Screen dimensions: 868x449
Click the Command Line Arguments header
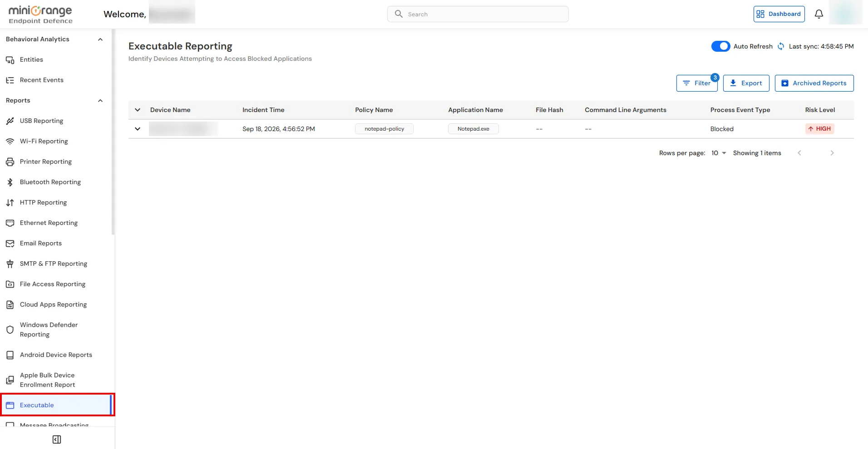[x=626, y=110]
